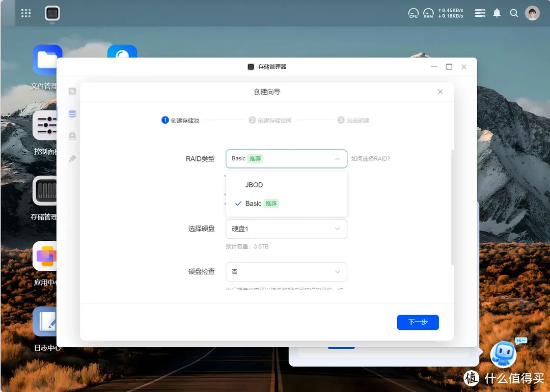Open the task list icon near notifications
The width and height of the screenshot is (550, 392).
[479, 13]
